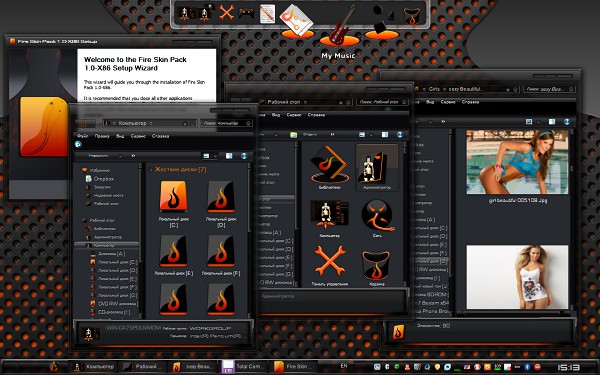
Task: Open the notepad icon in the top dock
Action: pos(267,14)
